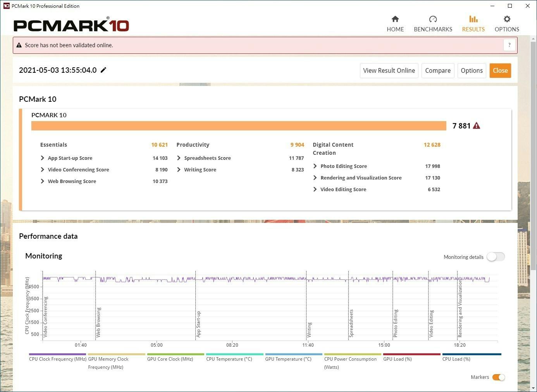Click the Rendering and Visualization chart marker

[460, 308]
